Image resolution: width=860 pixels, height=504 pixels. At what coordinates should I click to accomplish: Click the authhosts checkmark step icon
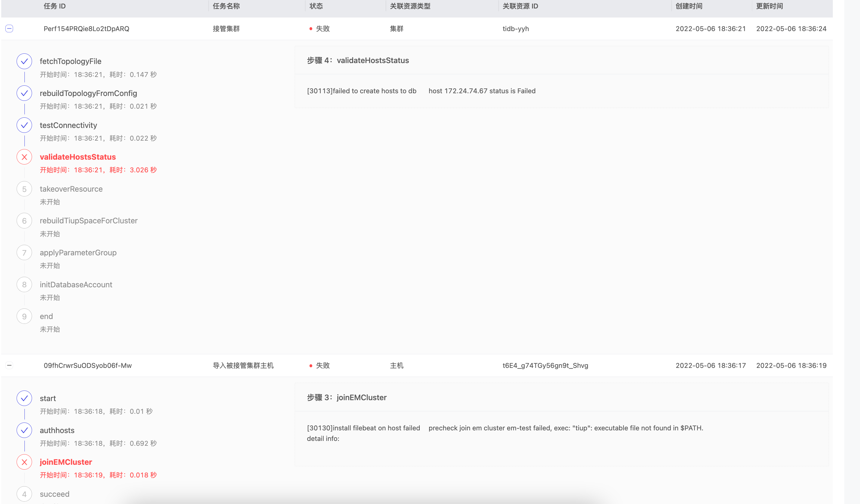coord(24,430)
